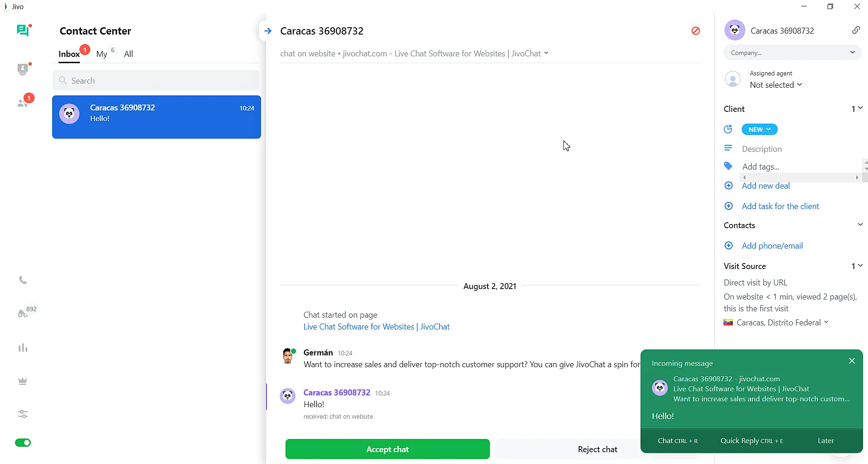Open the statistics bar chart section
Image resolution: width=868 pixels, height=464 pixels.
[22, 348]
